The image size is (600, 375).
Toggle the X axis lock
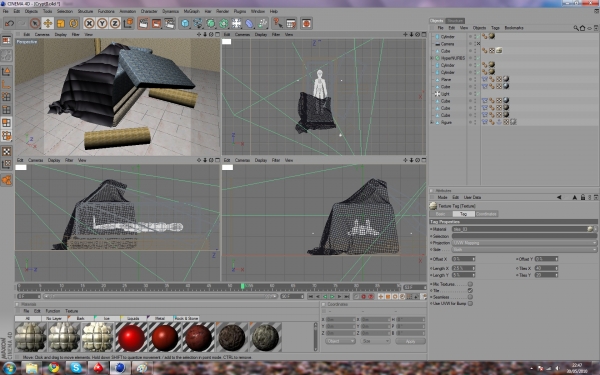pyautogui.click(x=89, y=23)
